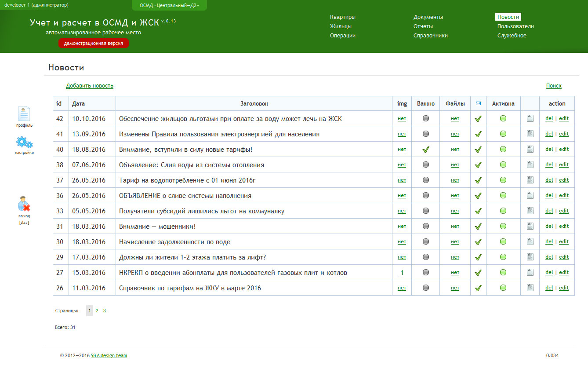Select the ОСМД «Центральный—Д2» tab
This screenshot has width=588, height=373.
[169, 5]
